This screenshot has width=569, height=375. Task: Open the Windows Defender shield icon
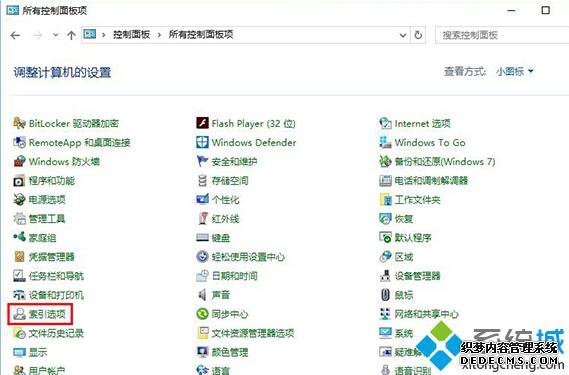tap(202, 142)
